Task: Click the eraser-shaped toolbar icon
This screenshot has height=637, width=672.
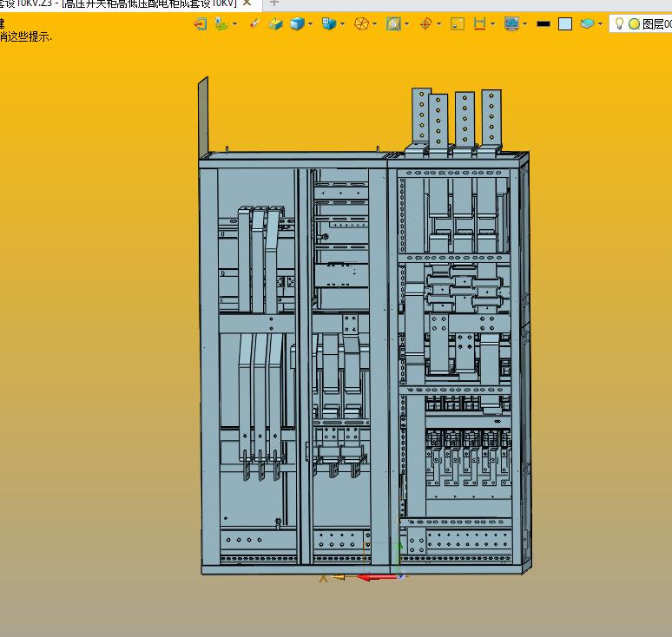Action: point(254,24)
